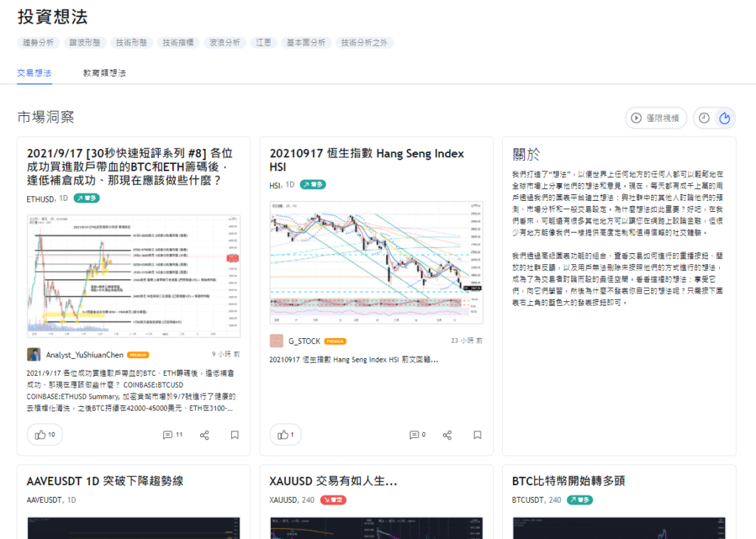Filter by 基本面分析 tag
This screenshot has height=539, width=756.
[306, 42]
